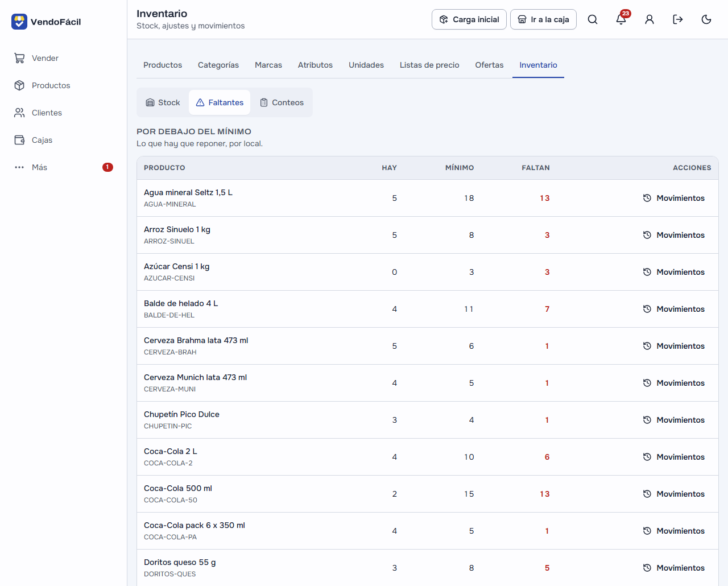Toggle dark mode moon icon

click(x=706, y=19)
